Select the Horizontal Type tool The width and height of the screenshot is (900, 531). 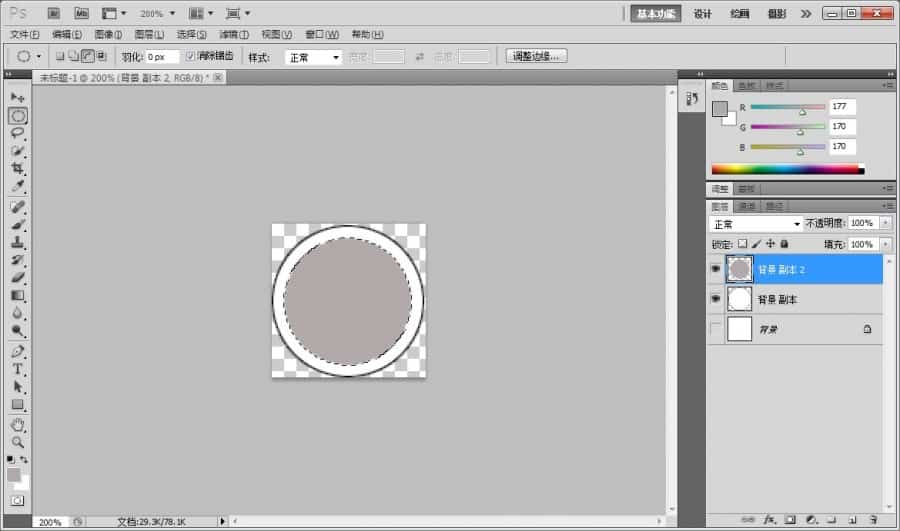[17, 369]
